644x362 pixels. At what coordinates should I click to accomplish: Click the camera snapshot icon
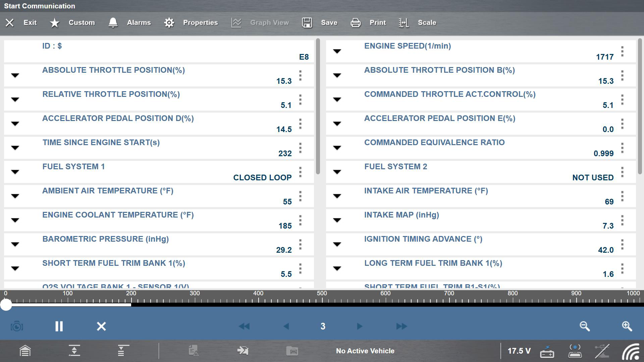[17, 326]
